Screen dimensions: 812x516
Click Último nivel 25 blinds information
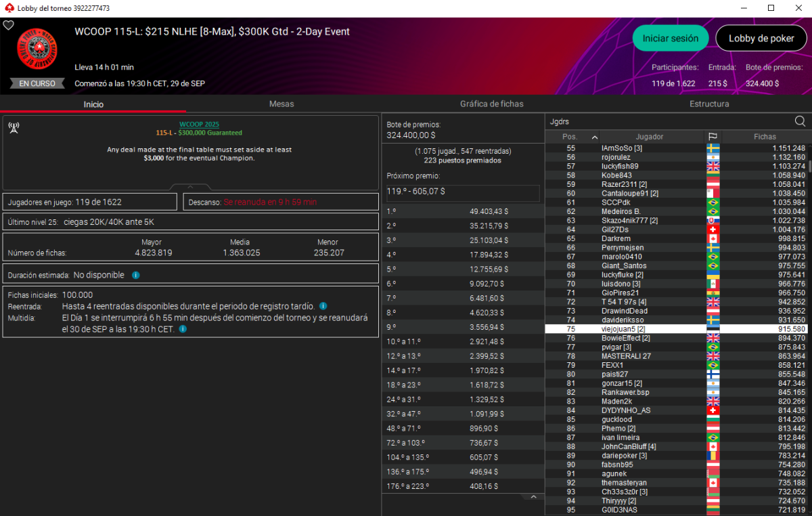(x=190, y=221)
